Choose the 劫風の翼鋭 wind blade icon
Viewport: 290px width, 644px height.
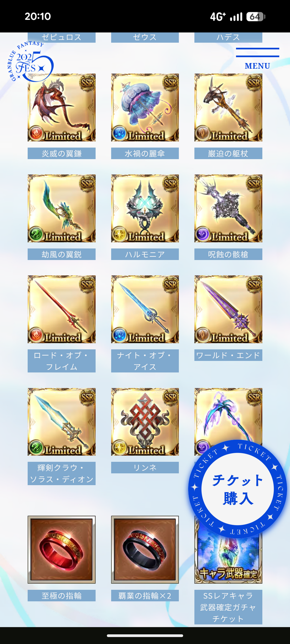62,208
